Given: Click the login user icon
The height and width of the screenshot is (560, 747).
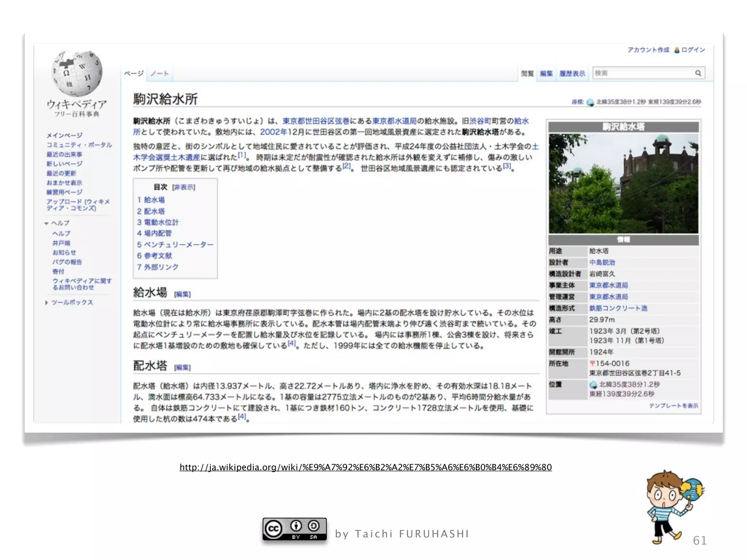Looking at the screenshot, I should pos(677,50).
